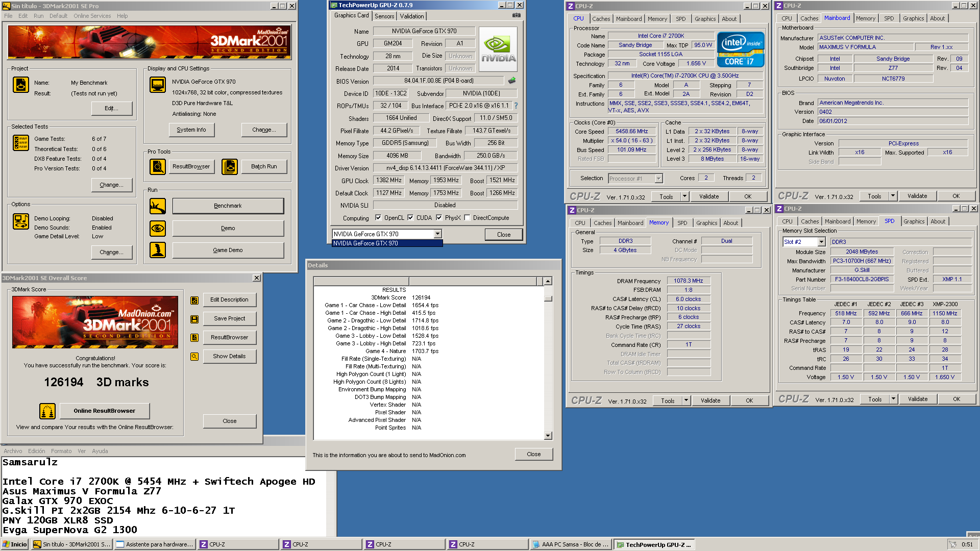Click the Details list scroll up arrow
This screenshot has width=980, height=551.
548,281
